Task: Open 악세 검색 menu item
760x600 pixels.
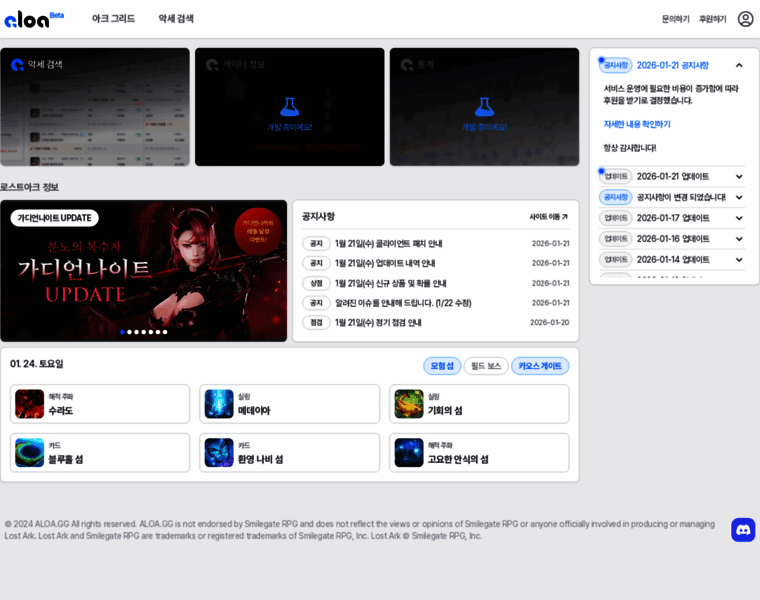Action: pyautogui.click(x=176, y=19)
